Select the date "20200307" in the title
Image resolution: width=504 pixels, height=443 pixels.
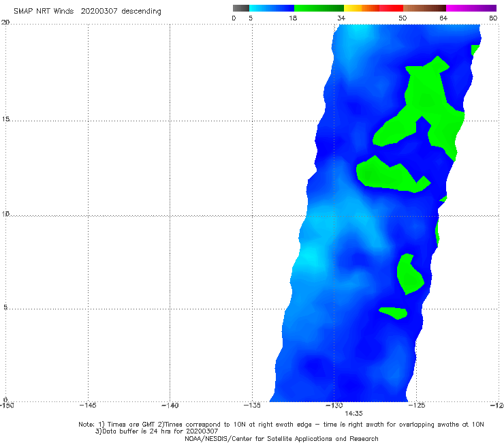99,11
